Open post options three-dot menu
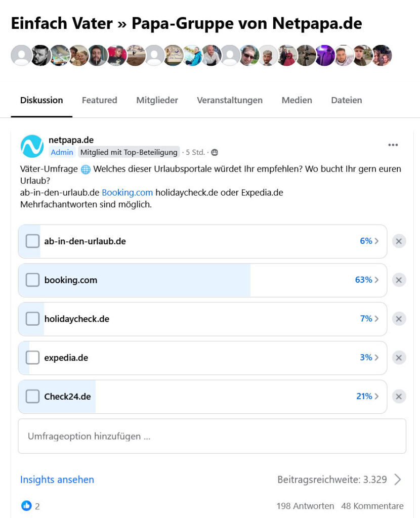Viewport: 420px width, 518px height. [x=393, y=145]
